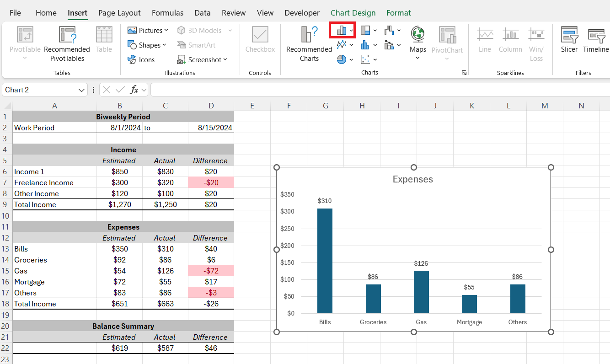Screen dimensions: 610x364
Task: Open Recommended PivotTables
Action: pos(67,44)
